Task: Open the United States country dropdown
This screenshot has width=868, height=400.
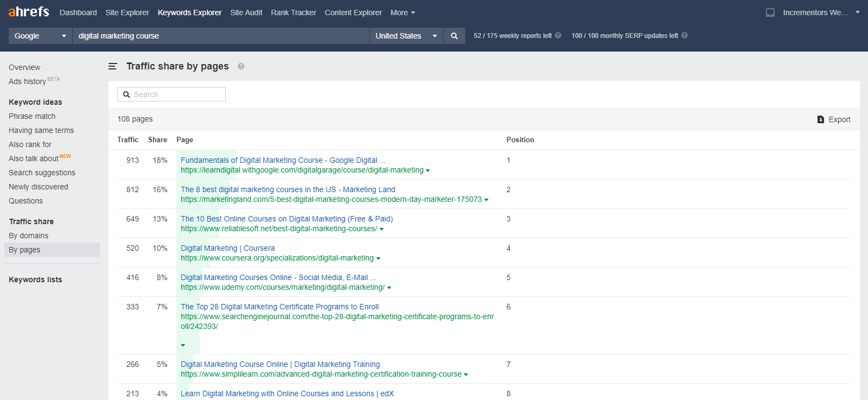Action: click(x=406, y=36)
